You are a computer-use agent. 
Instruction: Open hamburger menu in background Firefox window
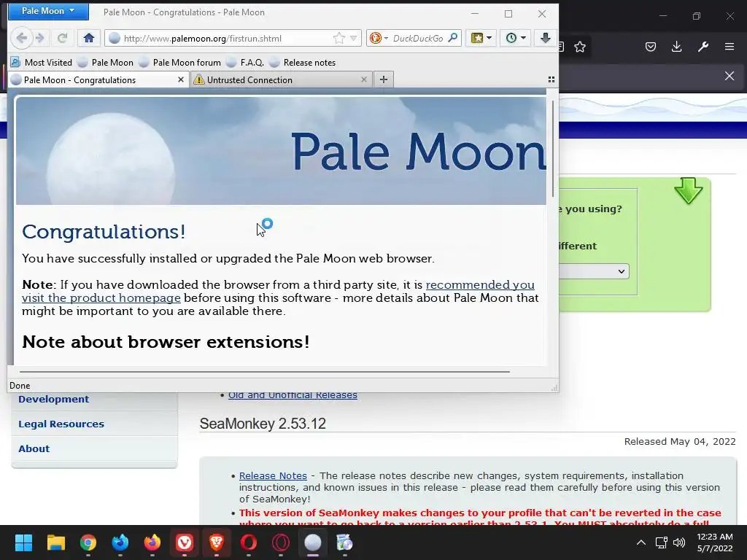pyautogui.click(x=729, y=47)
